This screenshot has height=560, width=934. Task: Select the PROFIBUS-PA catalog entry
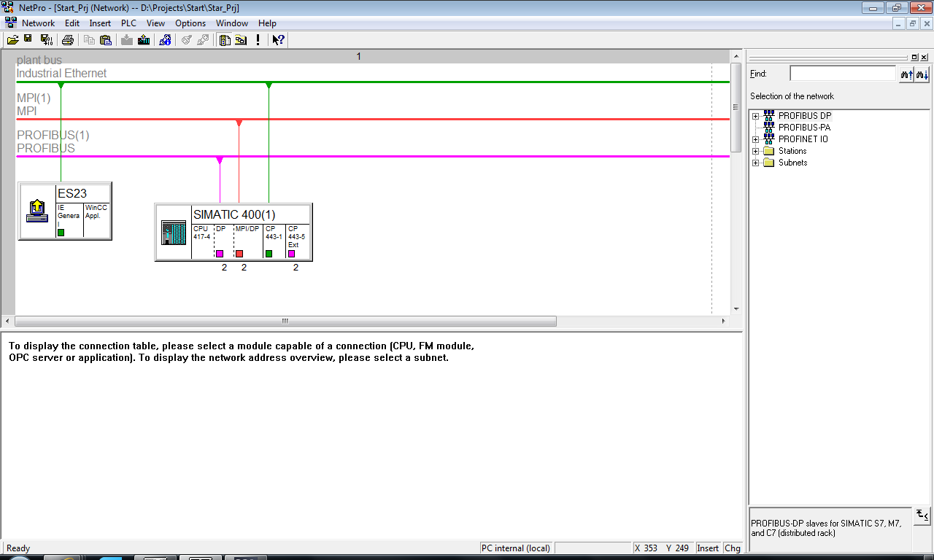point(804,128)
